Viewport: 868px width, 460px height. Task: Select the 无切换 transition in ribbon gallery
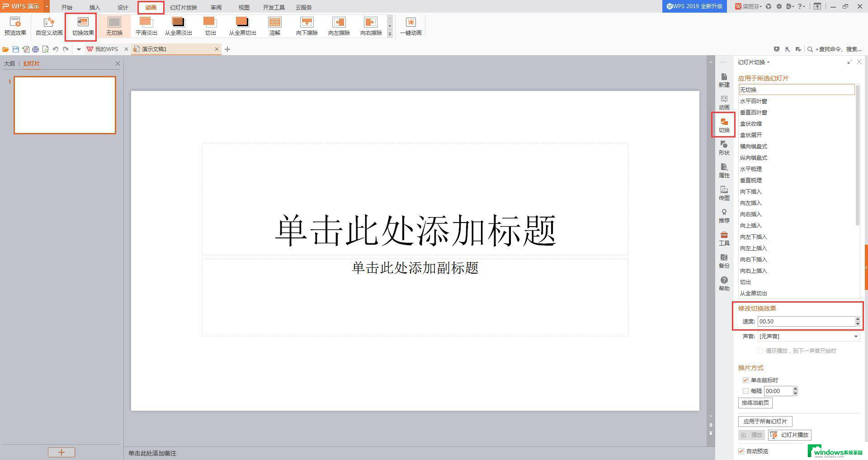114,26
